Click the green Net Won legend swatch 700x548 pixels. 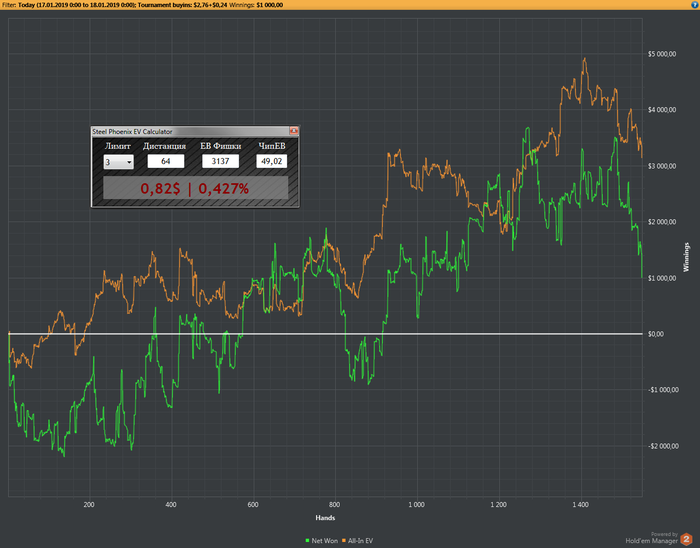(307, 540)
